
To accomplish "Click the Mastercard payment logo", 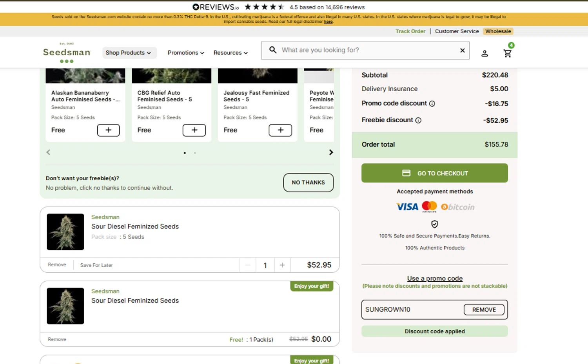I will click(429, 206).
